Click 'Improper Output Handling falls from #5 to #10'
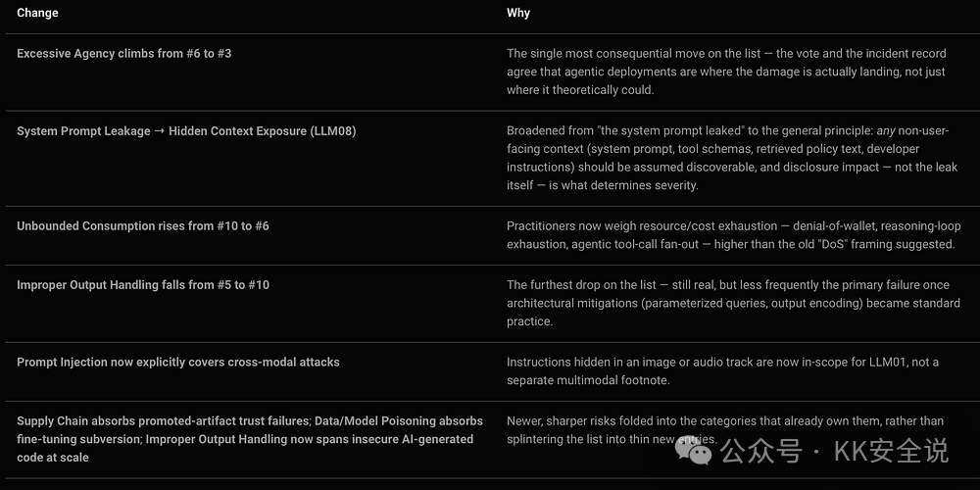Image resolution: width=980 pixels, height=490 pixels. click(143, 285)
